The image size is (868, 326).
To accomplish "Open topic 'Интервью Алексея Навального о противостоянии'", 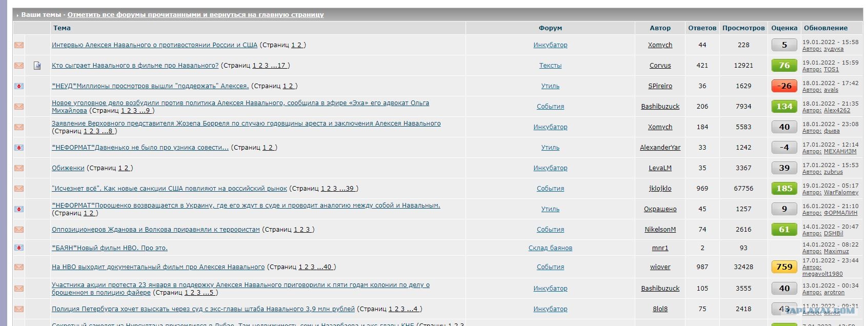I will (x=154, y=45).
